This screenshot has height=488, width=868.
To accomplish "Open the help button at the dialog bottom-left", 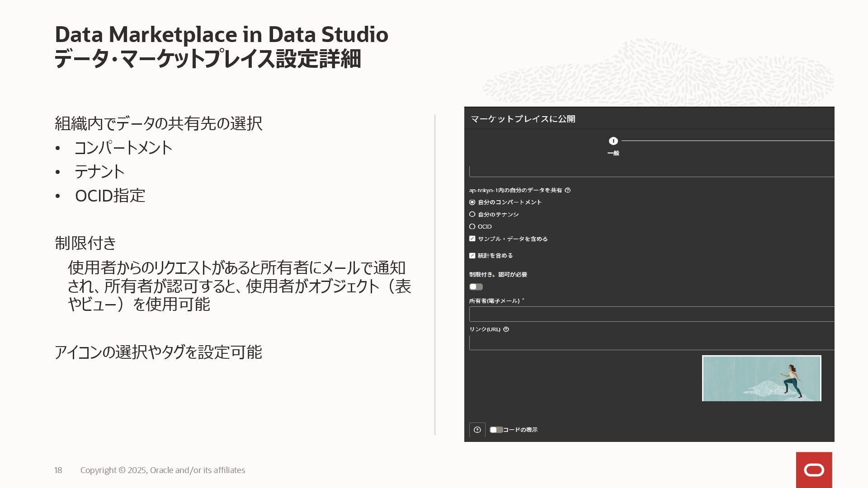I will point(477,430).
